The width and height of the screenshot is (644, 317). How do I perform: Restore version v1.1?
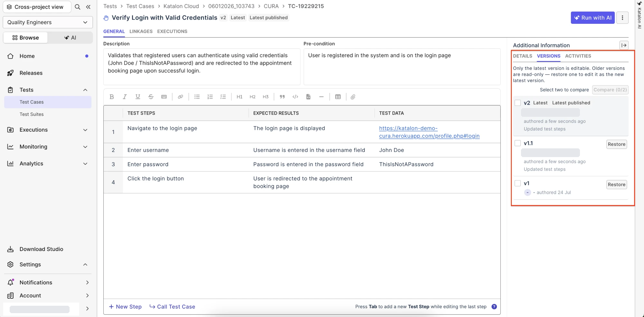coord(617,144)
